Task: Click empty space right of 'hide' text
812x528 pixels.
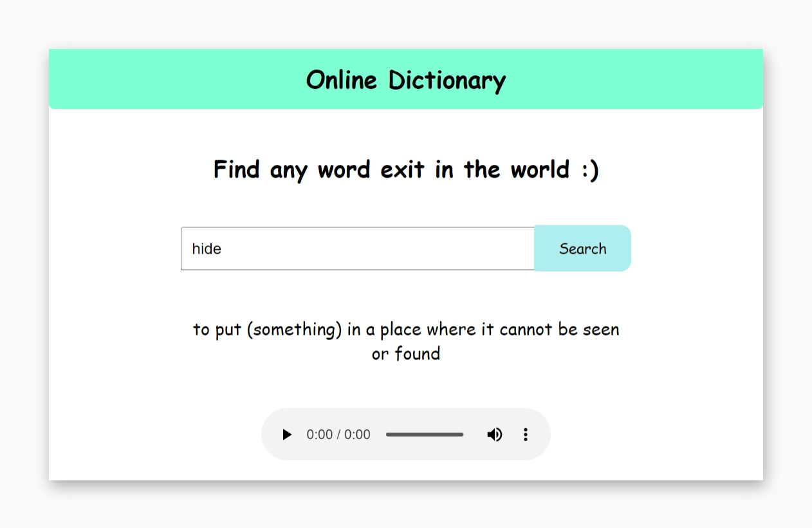Action: pyautogui.click(x=386, y=249)
